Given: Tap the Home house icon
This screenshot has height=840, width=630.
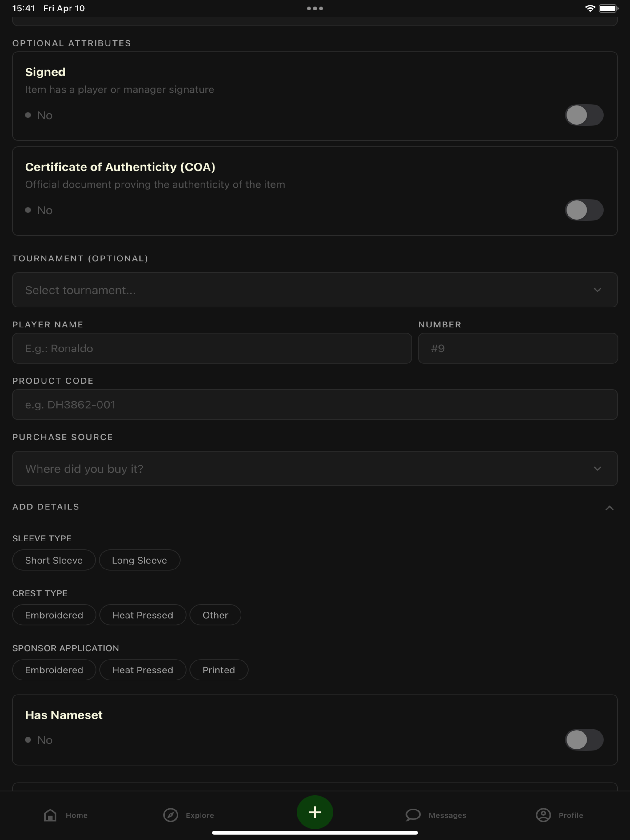Looking at the screenshot, I should point(50,815).
